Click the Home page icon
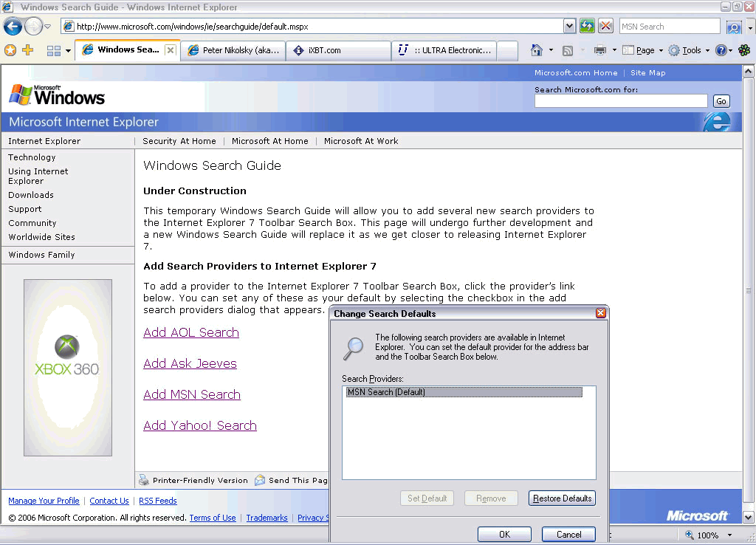 [x=537, y=50]
